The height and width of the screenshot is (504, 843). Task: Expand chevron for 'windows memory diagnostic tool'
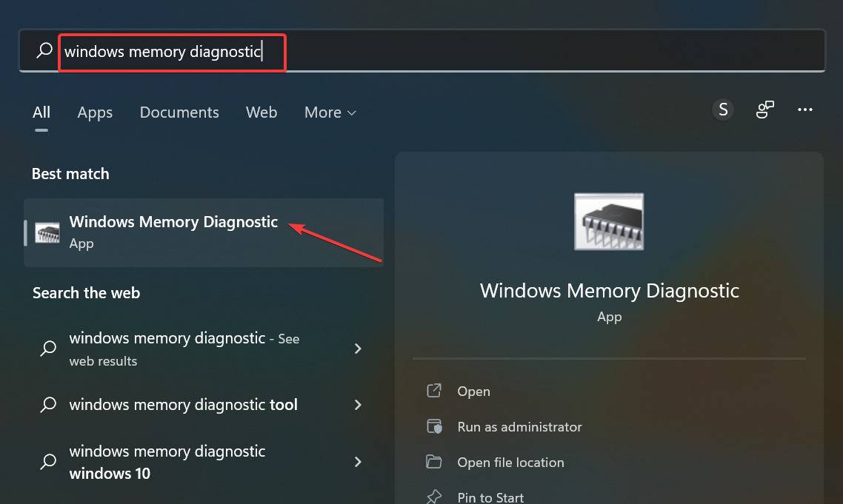pyautogui.click(x=358, y=405)
